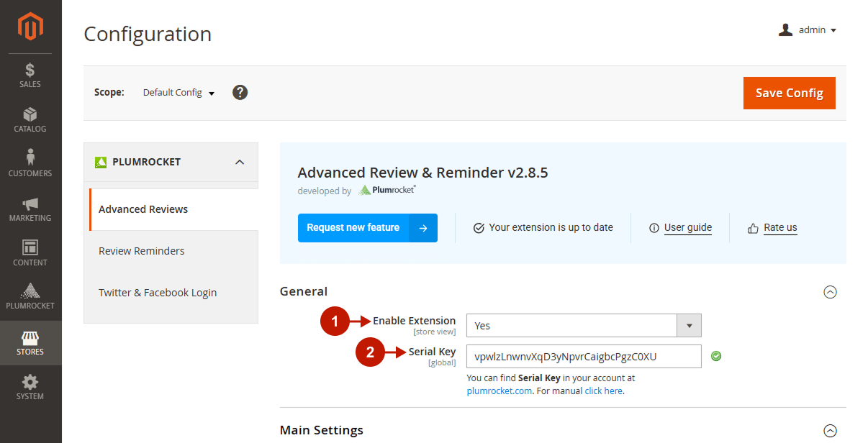
Task: Open the Catalog menu
Action: coord(30,120)
